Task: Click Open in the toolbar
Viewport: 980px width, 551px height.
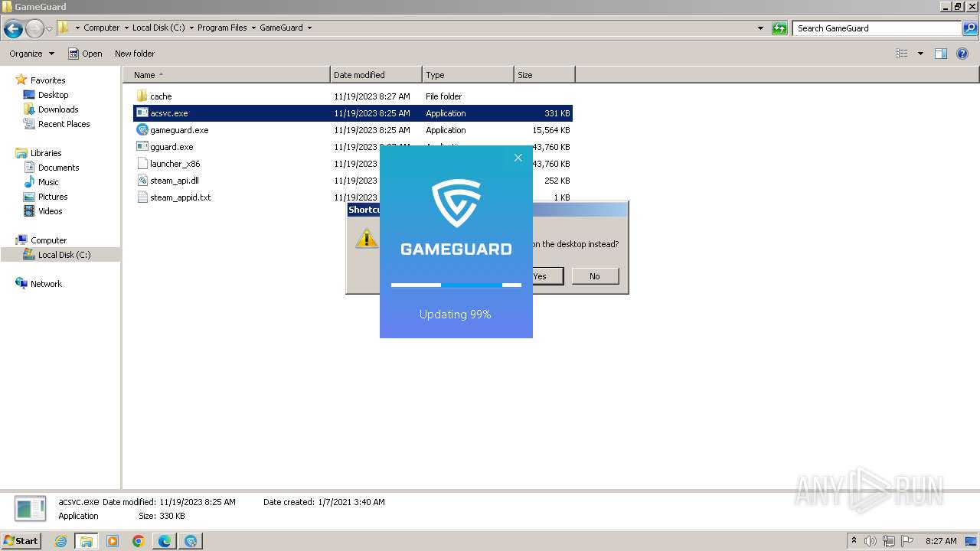Action: (x=85, y=54)
